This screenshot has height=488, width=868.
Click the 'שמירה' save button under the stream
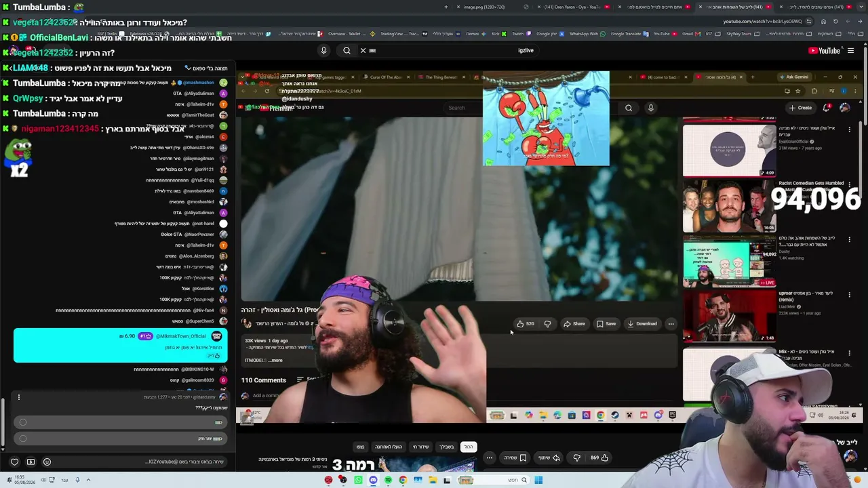[x=515, y=457]
